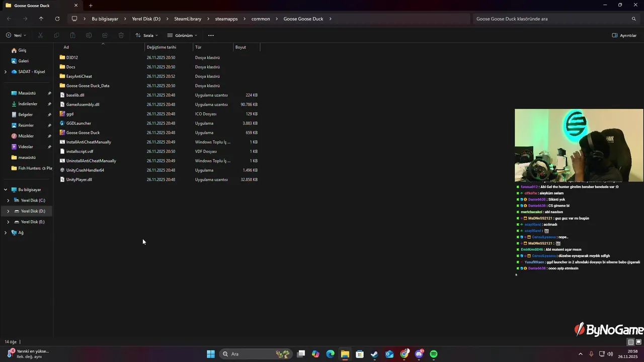Expand the Ağ network node
Viewport: 644px width, 362px height.
pyautogui.click(x=6, y=233)
